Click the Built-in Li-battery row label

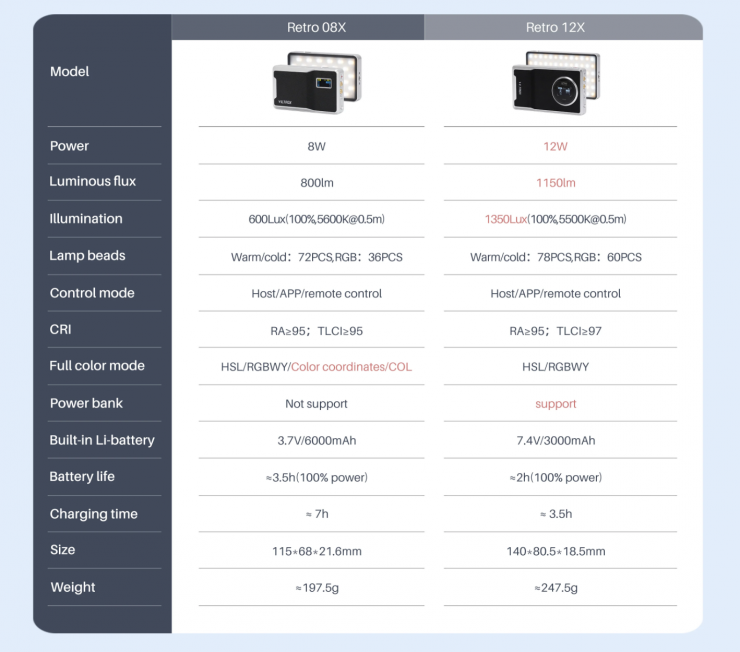pos(102,440)
